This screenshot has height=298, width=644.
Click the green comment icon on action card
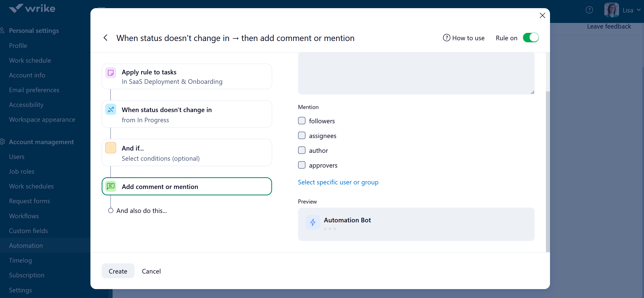tap(111, 186)
